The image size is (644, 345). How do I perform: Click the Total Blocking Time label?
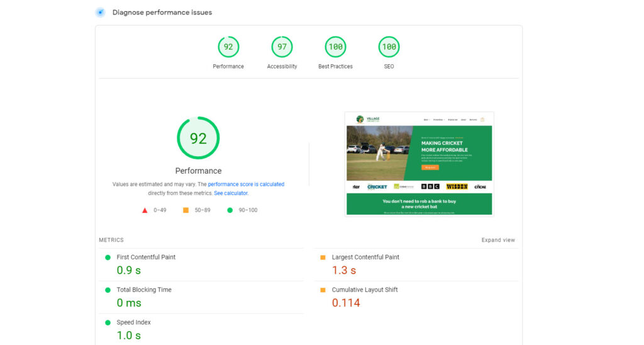tap(144, 290)
